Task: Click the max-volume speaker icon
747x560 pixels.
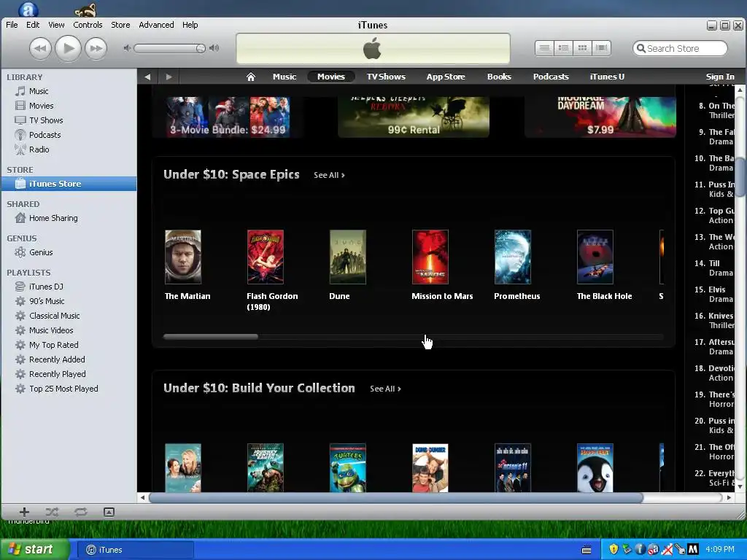Action: pyautogui.click(x=214, y=48)
